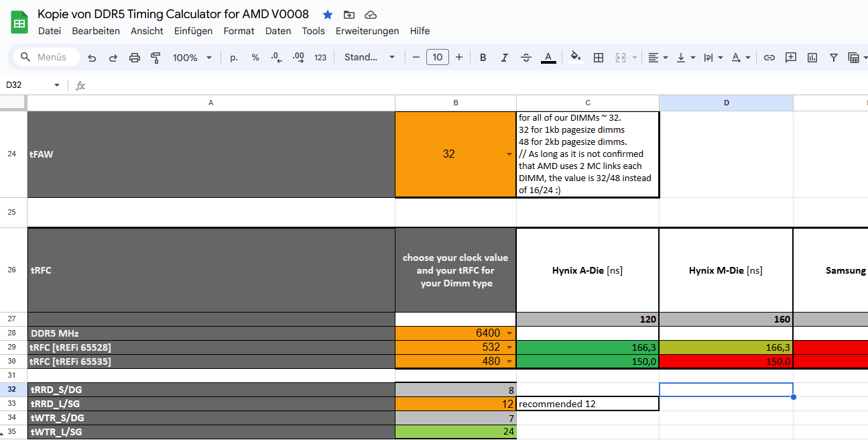Open the Tools menu
Screen dimensions: 868x440
click(313, 31)
